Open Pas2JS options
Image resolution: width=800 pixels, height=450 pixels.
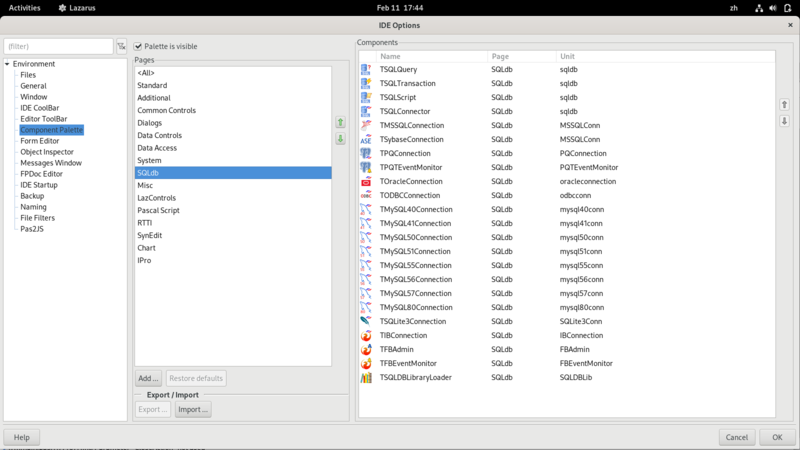pyautogui.click(x=32, y=229)
